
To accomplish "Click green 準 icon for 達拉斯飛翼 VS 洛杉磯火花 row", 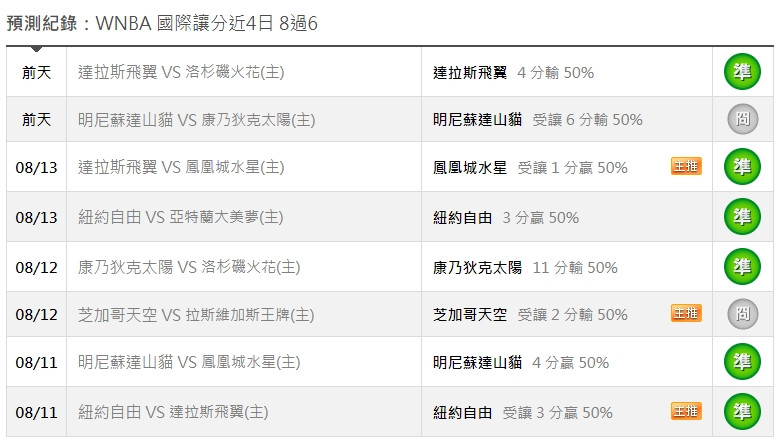I will (x=742, y=72).
